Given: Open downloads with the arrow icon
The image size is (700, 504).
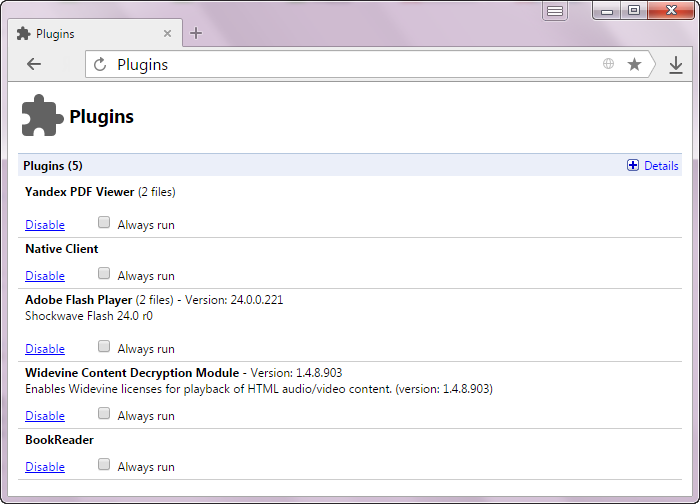Looking at the screenshot, I should 676,65.
